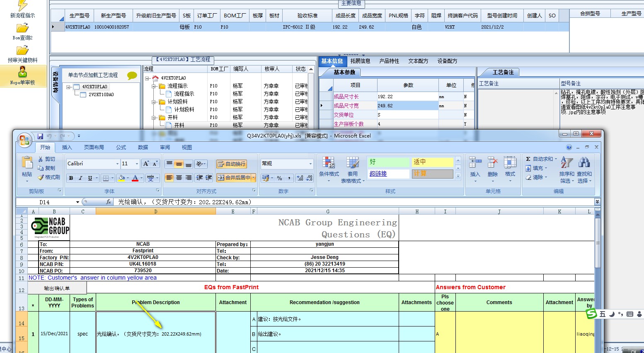
Task: Expand the formula bar
Action: pyautogui.click(x=597, y=202)
